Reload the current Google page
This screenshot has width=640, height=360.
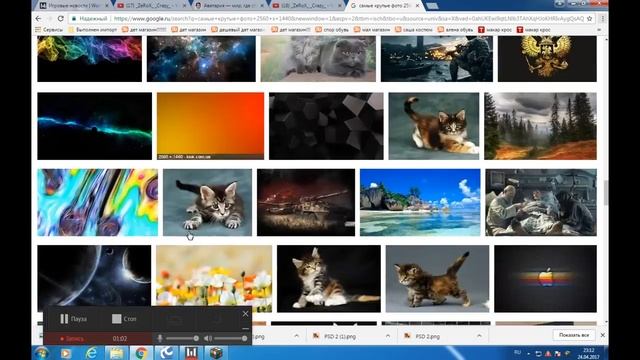(x=60, y=18)
